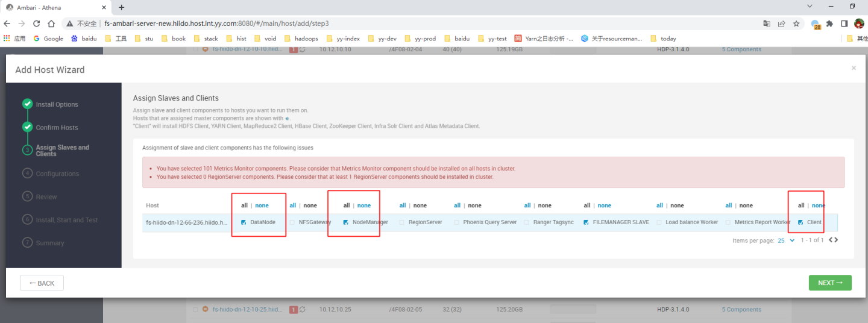Uncheck the DataNode checkbox
The image size is (868, 323).
point(244,222)
